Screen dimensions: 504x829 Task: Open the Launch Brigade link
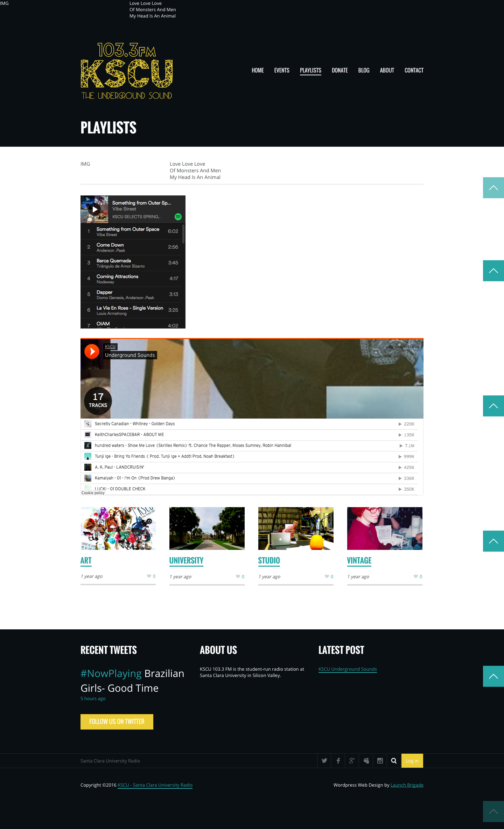407,785
